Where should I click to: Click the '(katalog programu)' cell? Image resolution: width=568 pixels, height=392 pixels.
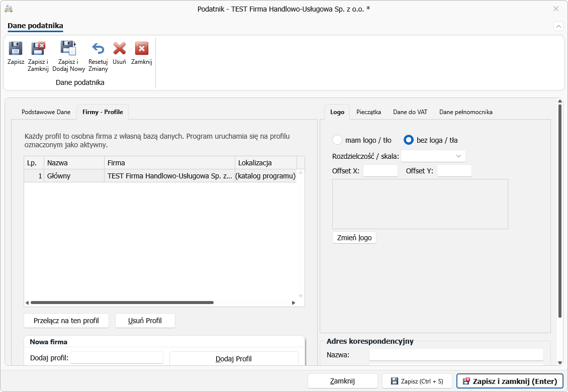coord(265,176)
